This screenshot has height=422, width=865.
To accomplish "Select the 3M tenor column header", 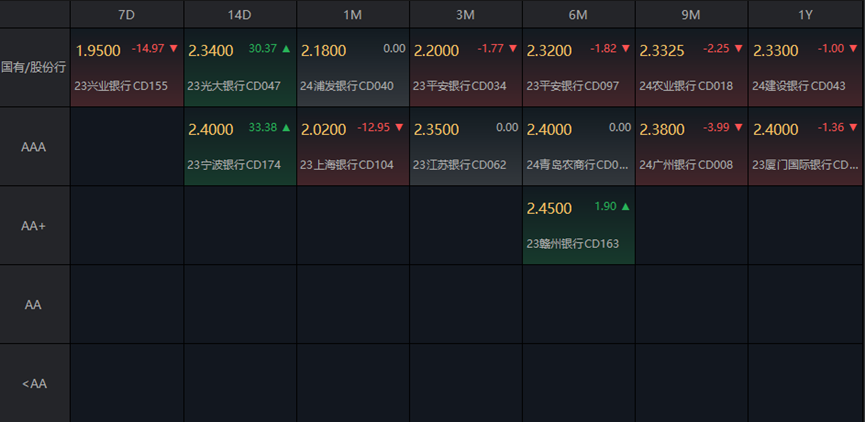I will [466, 14].
